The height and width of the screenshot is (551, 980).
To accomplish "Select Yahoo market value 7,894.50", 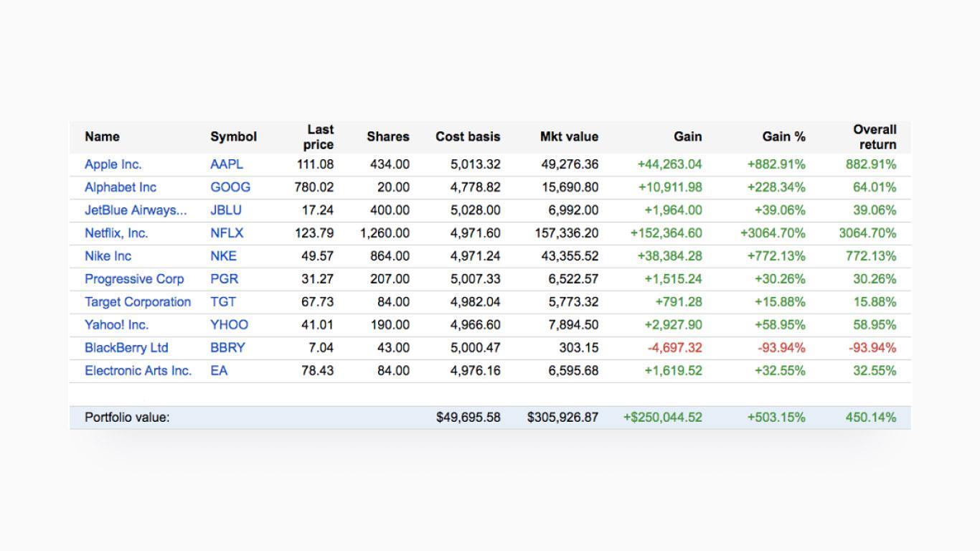I will [573, 325].
